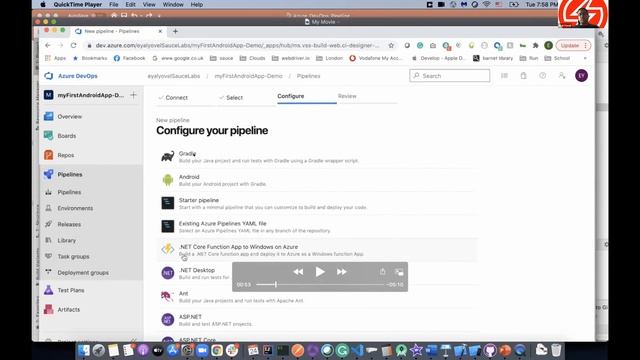This screenshot has width=640, height=360.
Task: Bookmark this page with the star
Action: click(x=391, y=46)
